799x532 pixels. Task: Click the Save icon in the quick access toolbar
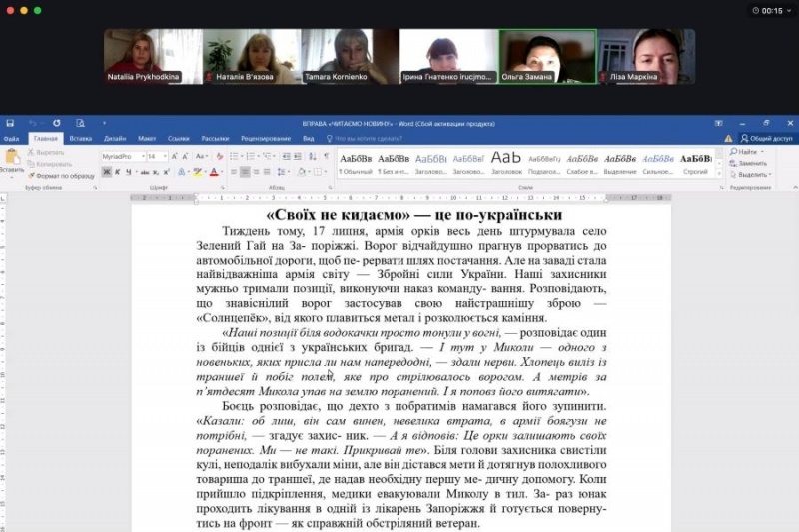(9, 123)
